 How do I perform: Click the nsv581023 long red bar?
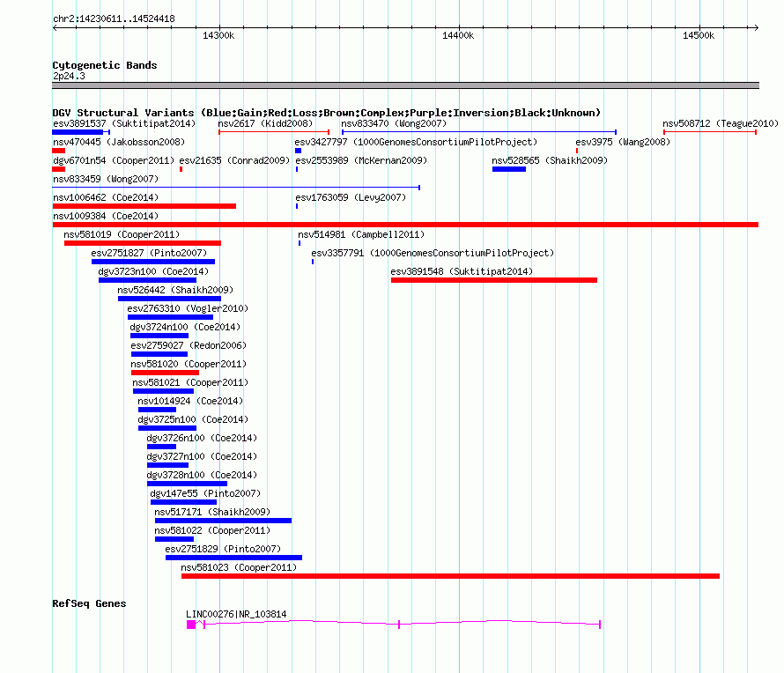(450, 576)
